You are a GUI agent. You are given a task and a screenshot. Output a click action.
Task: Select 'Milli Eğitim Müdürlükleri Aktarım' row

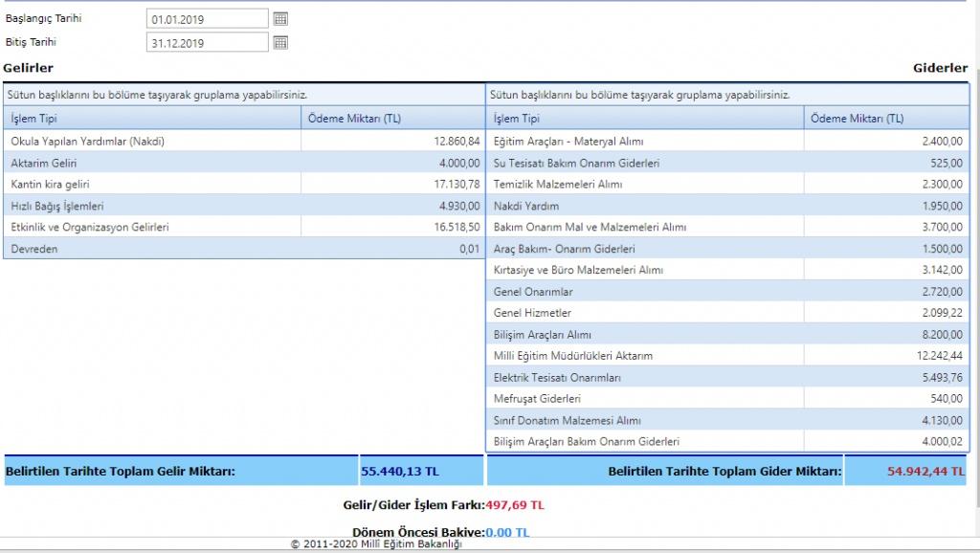tap(727, 356)
